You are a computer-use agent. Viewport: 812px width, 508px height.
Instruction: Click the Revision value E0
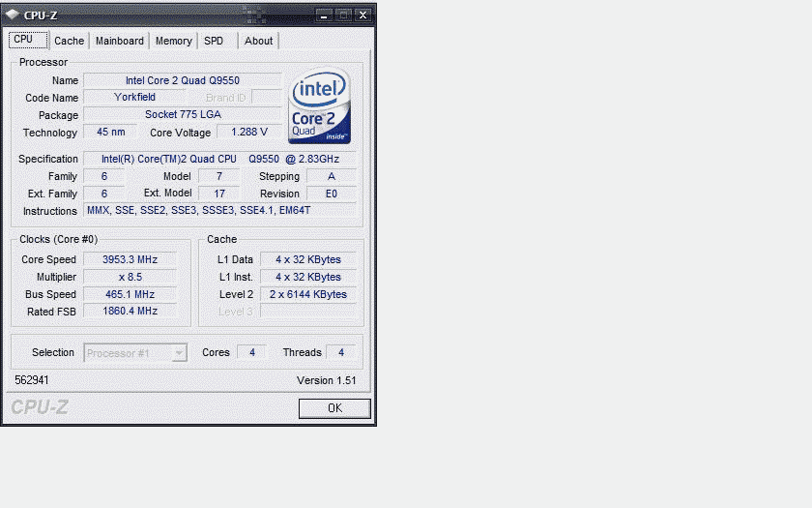point(332,194)
